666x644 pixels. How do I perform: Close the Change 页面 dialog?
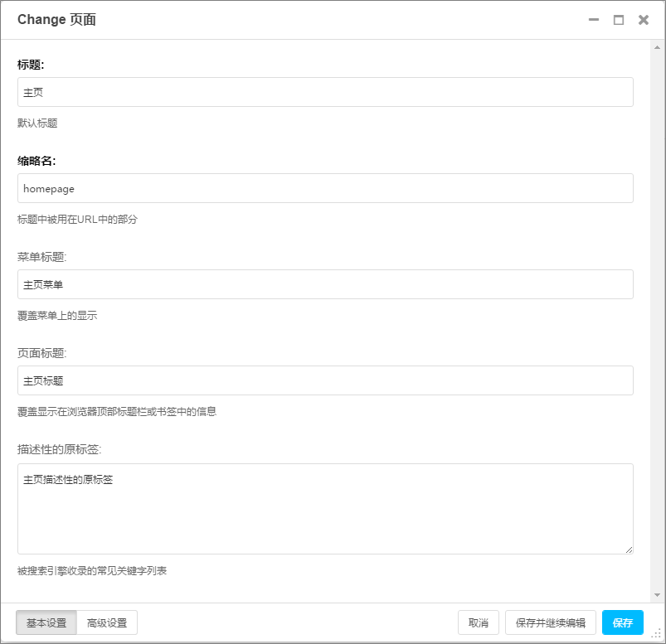coord(644,20)
